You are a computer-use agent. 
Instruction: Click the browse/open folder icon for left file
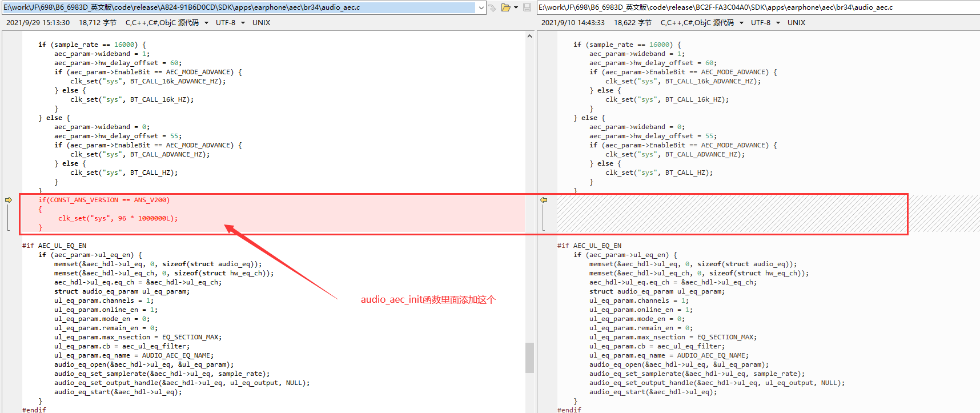pyautogui.click(x=505, y=7)
